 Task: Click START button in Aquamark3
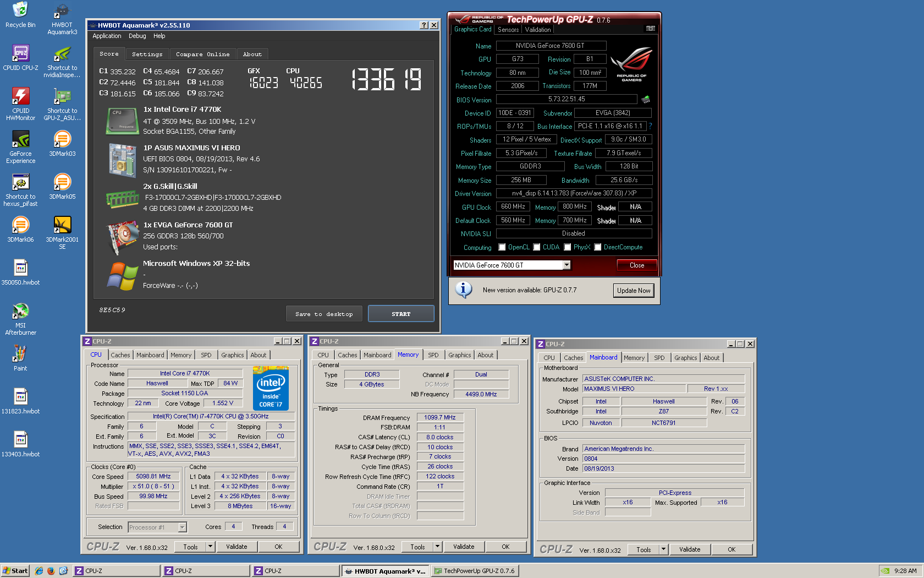coord(401,314)
